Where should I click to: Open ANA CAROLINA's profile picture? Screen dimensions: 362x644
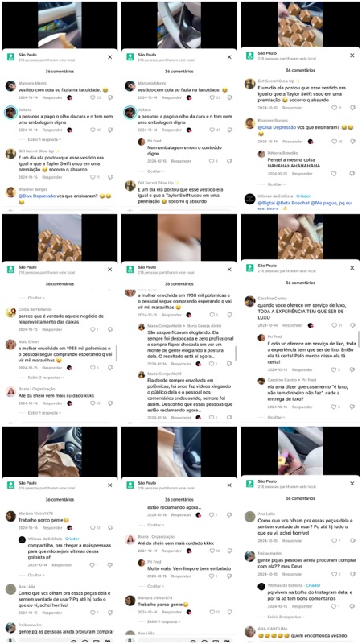(249, 631)
